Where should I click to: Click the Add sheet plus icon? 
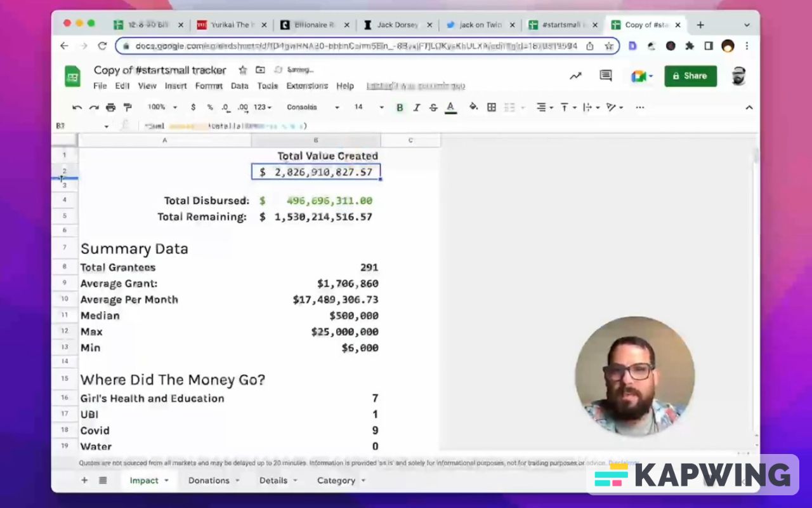click(x=84, y=481)
